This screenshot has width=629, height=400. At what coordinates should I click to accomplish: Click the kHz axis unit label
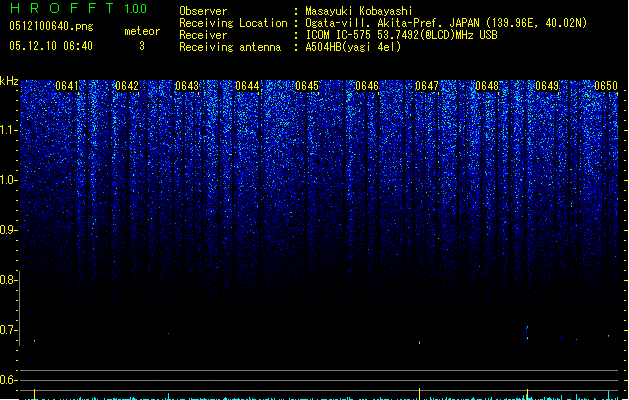pos(9,81)
